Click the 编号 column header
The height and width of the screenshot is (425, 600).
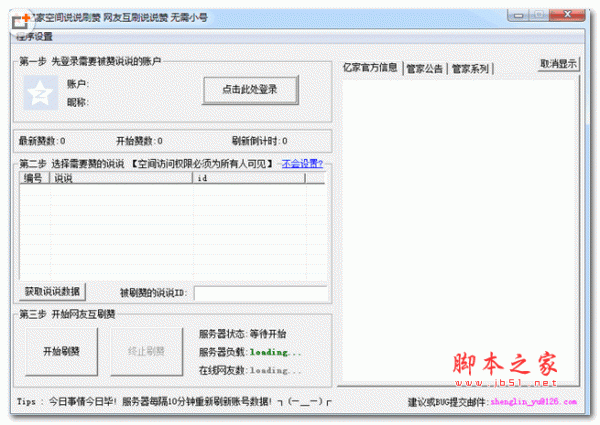[33, 178]
